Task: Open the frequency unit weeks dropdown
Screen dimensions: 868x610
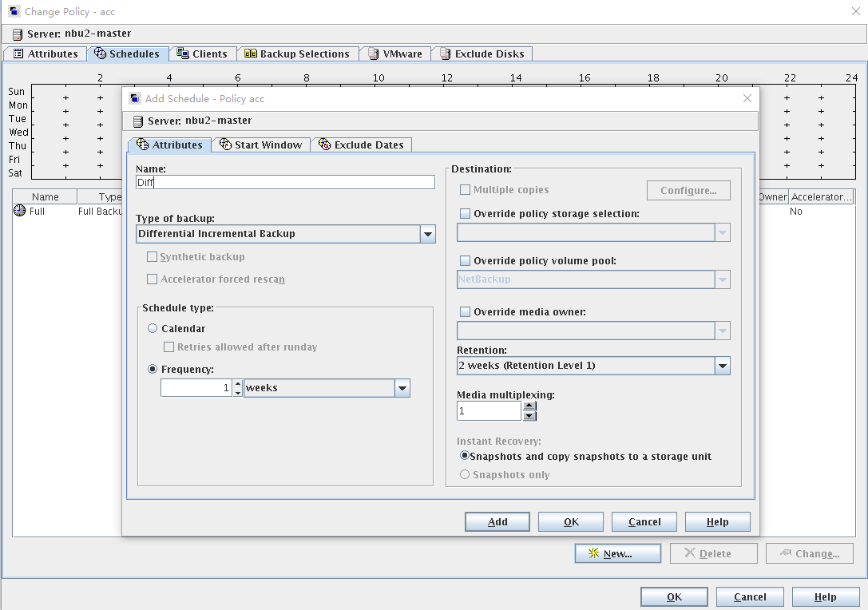Action: pos(402,388)
